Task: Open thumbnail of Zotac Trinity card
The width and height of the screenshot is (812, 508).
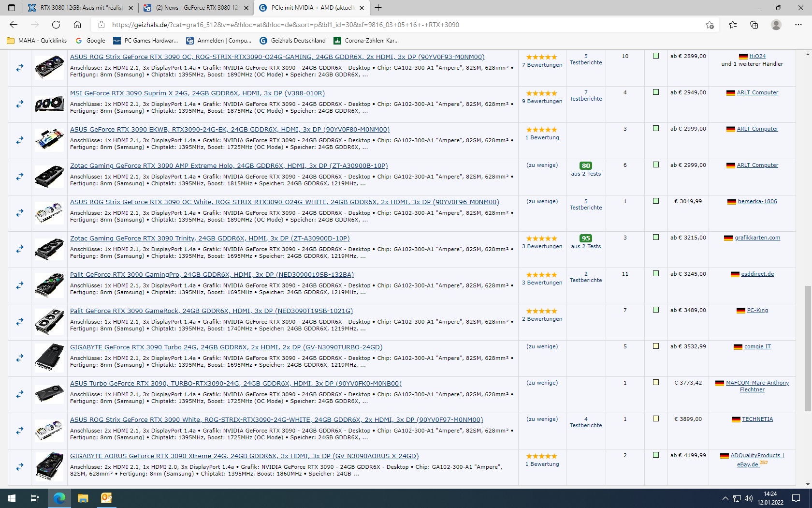Action: [x=49, y=249]
